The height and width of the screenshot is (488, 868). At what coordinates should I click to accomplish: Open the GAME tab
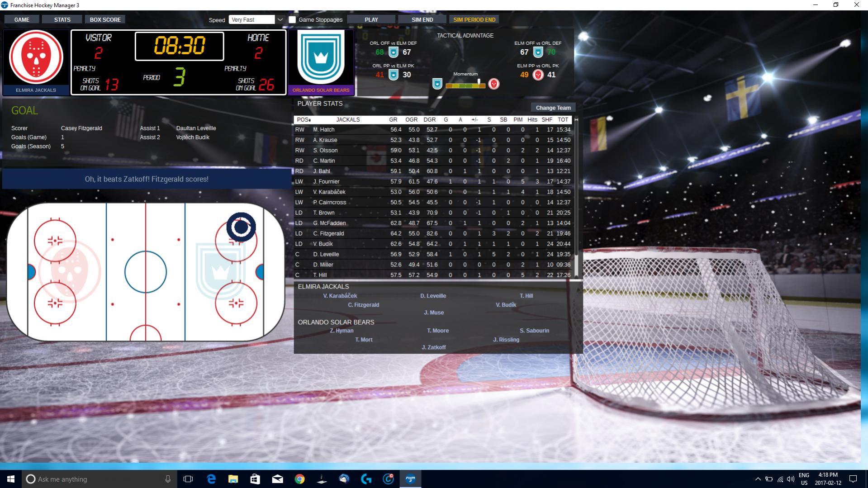pos(22,19)
